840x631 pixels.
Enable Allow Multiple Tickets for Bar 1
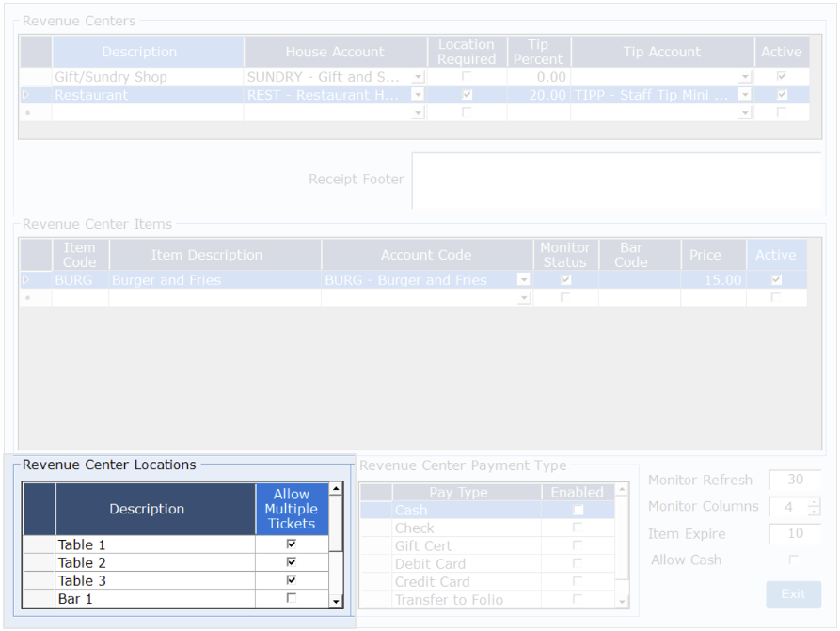click(x=291, y=598)
